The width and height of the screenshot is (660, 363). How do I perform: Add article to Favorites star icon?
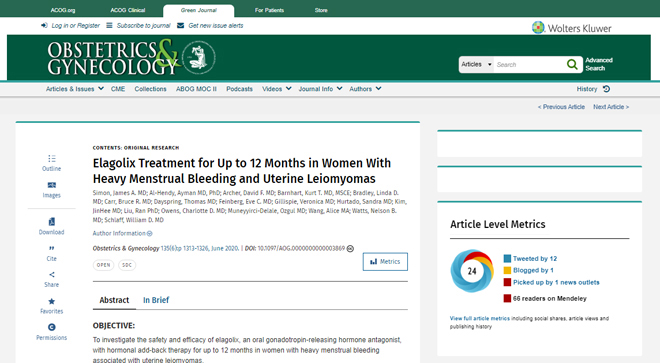click(51, 301)
